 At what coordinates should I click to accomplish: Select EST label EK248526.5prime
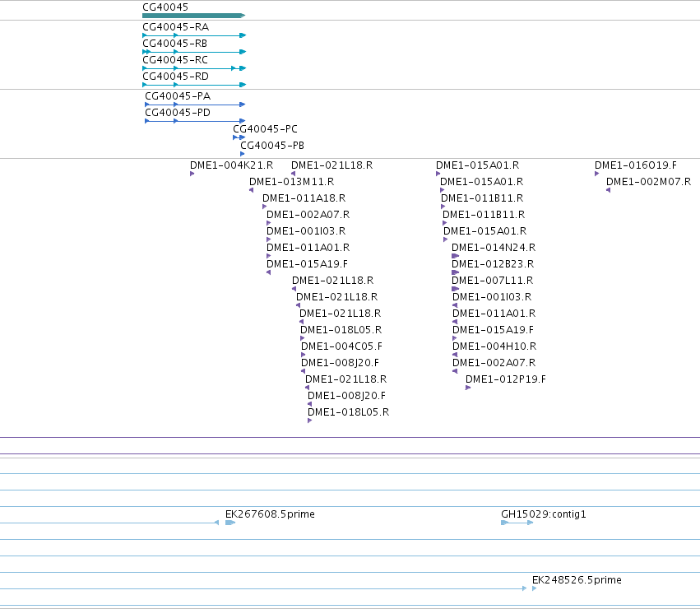[x=577, y=580]
